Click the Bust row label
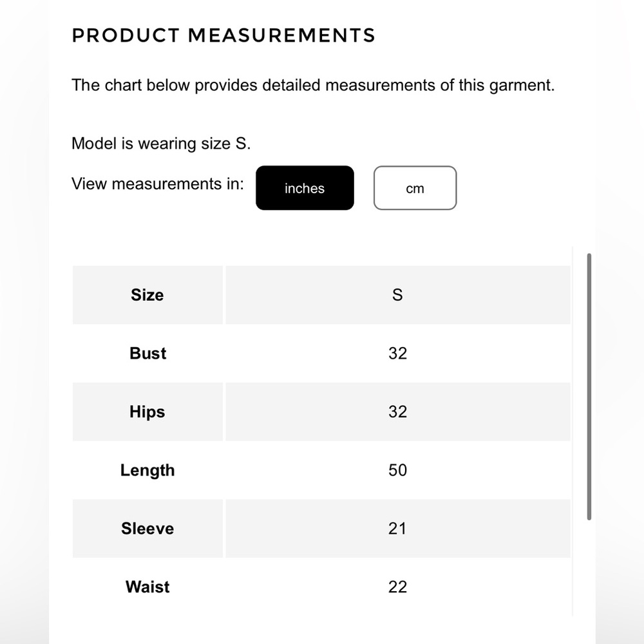Image resolution: width=644 pixels, height=644 pixels. tap(147, 353)
